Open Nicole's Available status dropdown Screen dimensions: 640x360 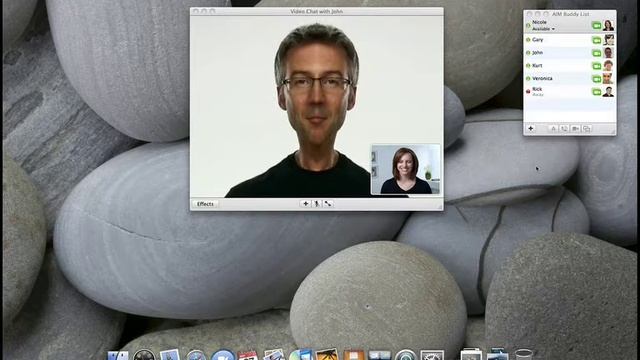coord(543,29)
